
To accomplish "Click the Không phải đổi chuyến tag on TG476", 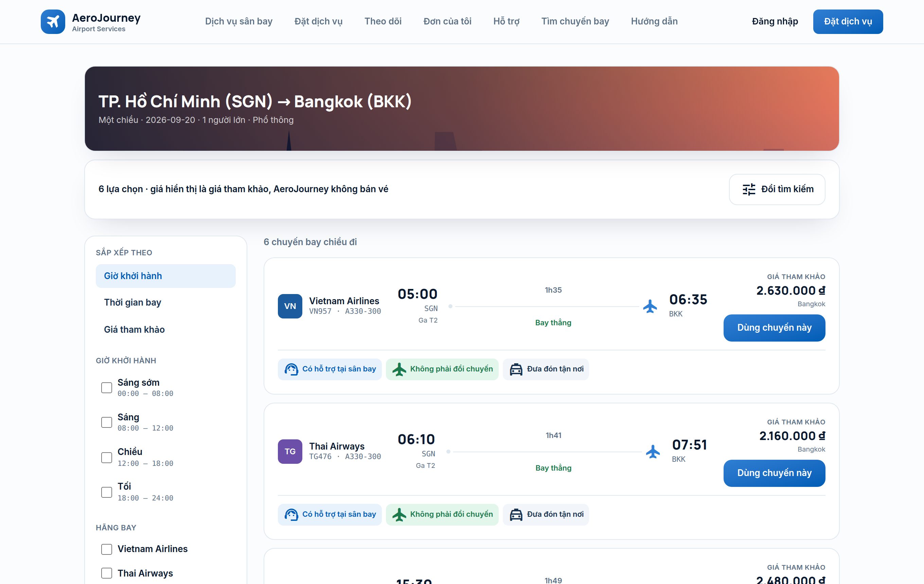I will pyautogui.click(x=442, y=515).
